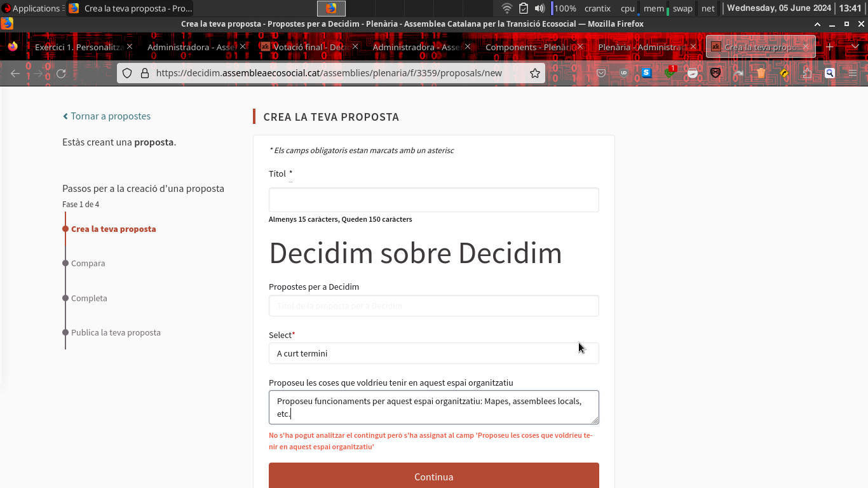Open the Firefox window menu icon in title bar
Screen dimensions: 868x488
(x=6, y=24)
